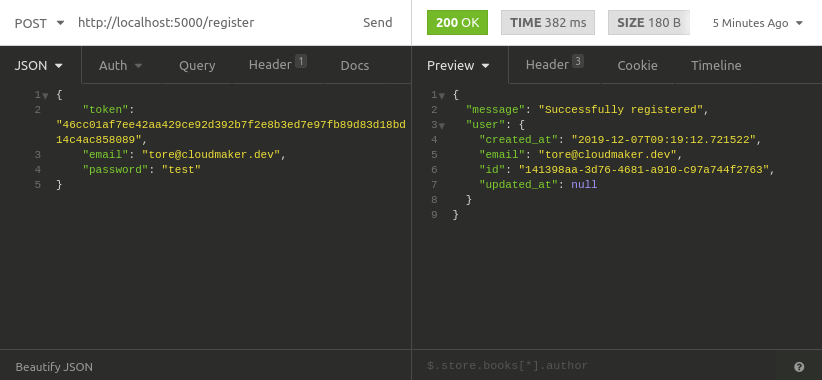Send the request
Viewport: 822px width, 380px height.
click(377, 23)
